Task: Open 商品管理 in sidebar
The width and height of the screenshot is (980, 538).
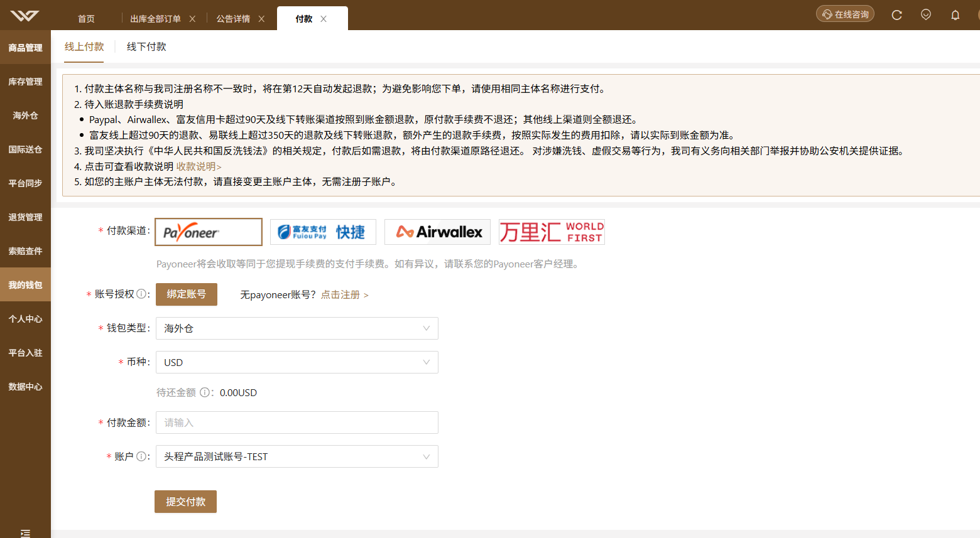Action: click(25, 47)
